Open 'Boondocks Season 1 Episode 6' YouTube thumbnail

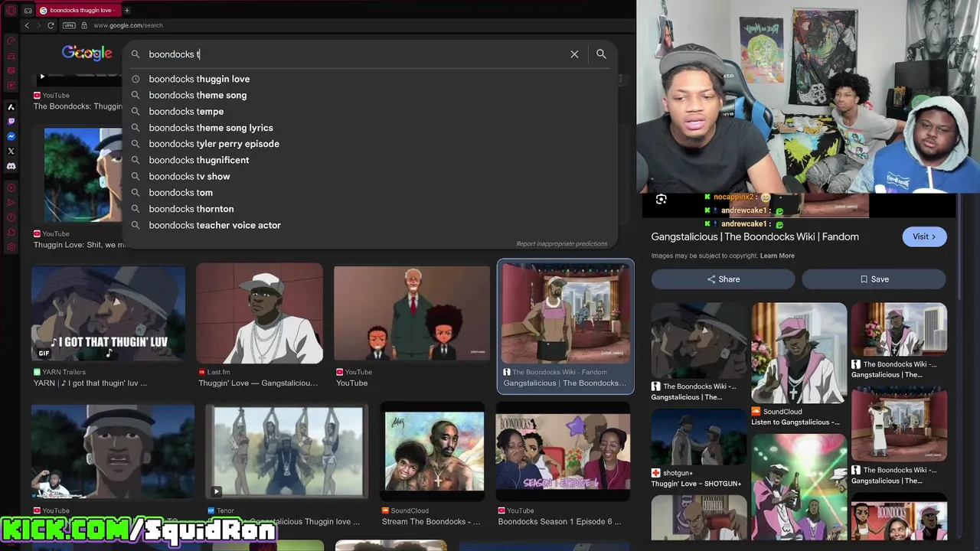[563, 452]
